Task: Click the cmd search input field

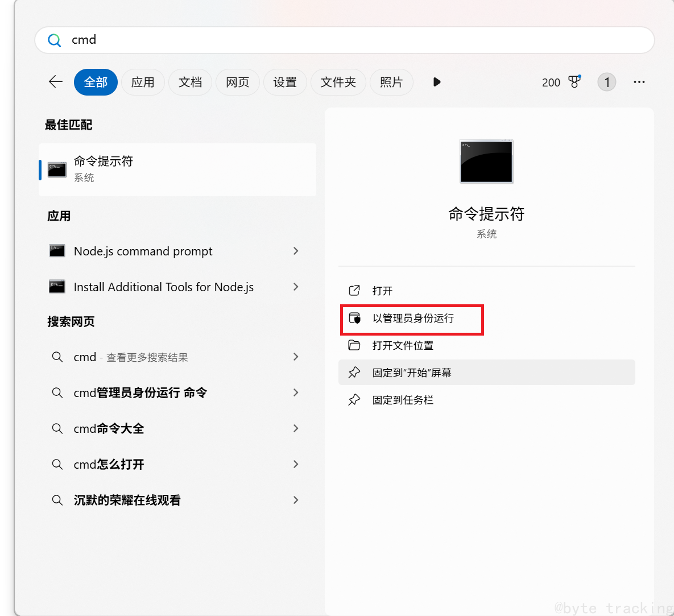Action: coord(344,40)
